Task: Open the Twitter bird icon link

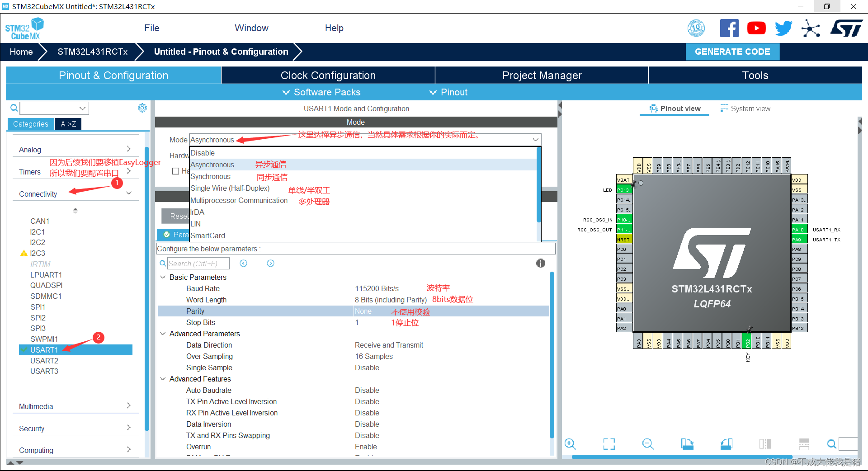Action: click(783, 28)
